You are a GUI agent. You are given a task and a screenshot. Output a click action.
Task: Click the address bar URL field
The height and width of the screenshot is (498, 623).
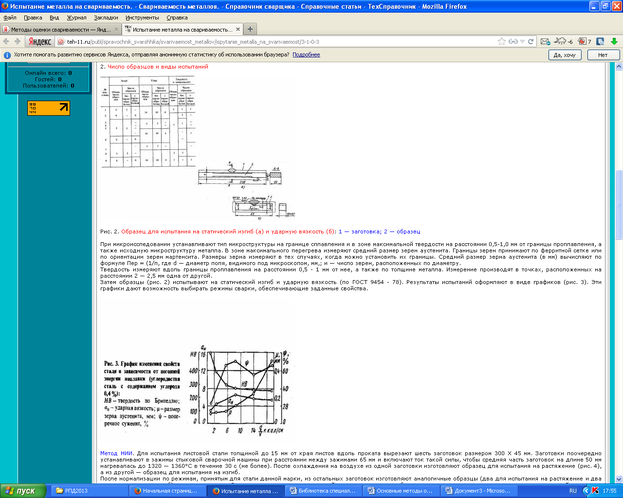pyautogui.click(x=278, y=42)
